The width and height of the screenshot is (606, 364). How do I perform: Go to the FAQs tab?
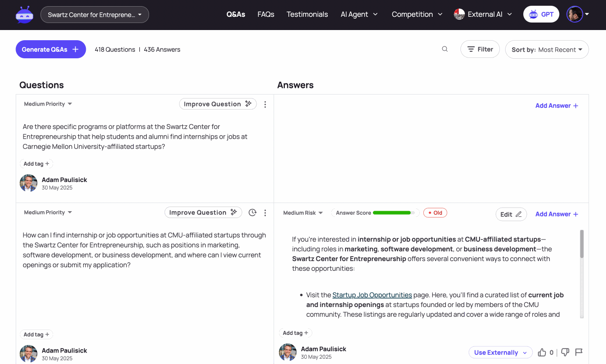point(266,14)
